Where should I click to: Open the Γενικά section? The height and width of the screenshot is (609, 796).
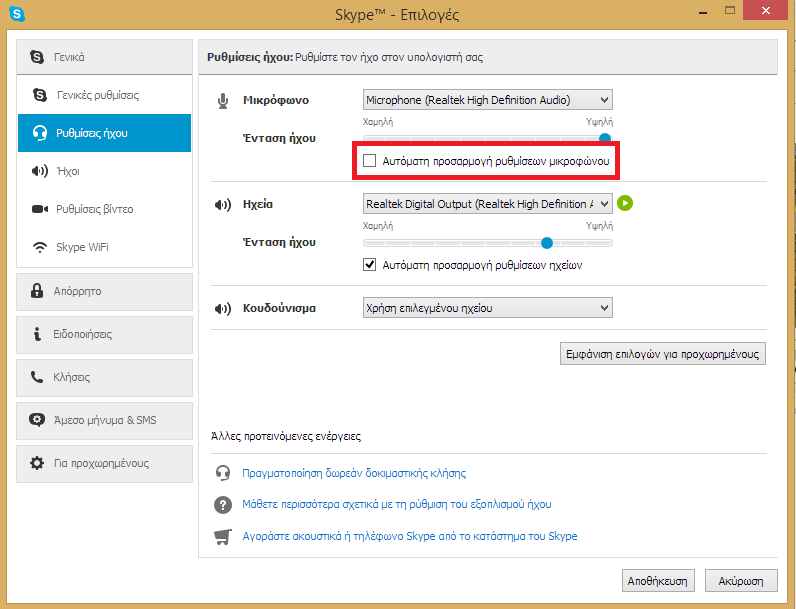click(105, 57)
